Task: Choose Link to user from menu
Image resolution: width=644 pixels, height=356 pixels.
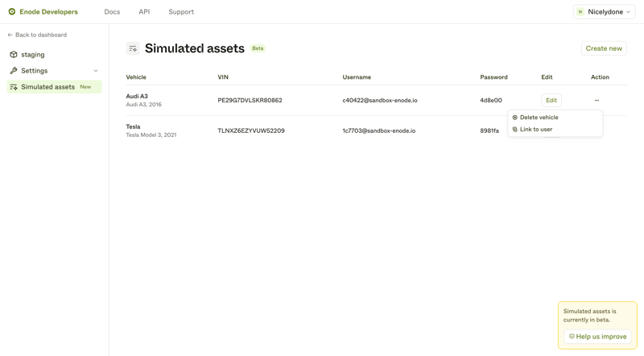Action: click(x=555, y=129)
